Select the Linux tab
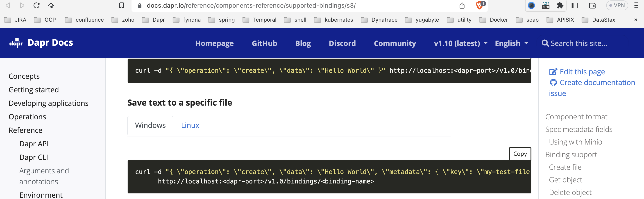 coord(190,125)
